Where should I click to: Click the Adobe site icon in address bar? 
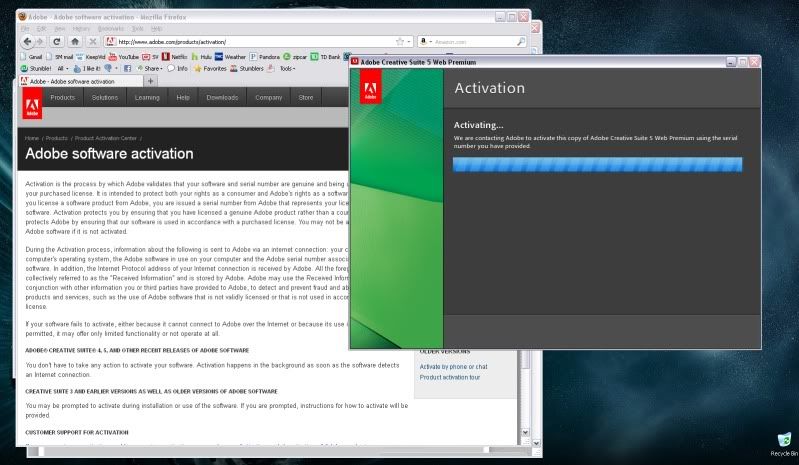pos(110,42)
